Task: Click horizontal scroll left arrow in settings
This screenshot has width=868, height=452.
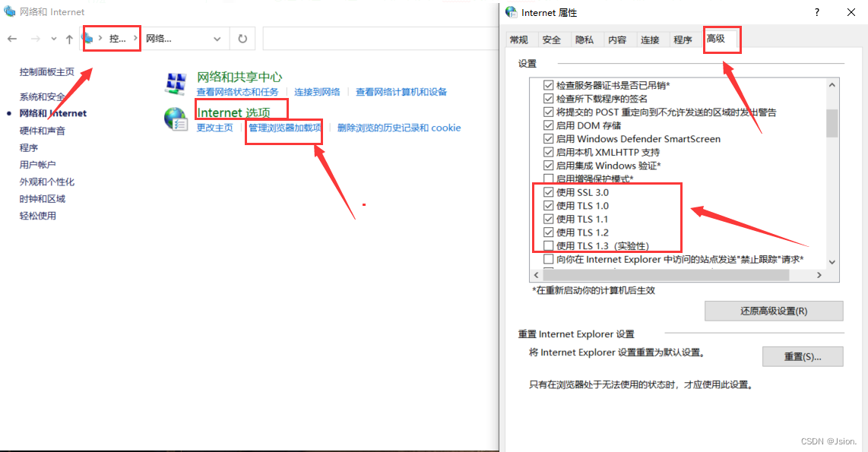Action: [x=536, y=275]
